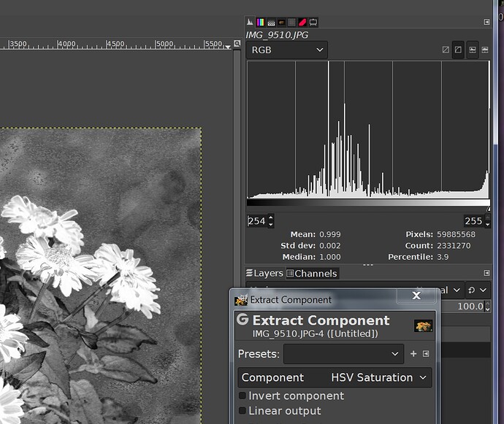Open the Layers dock configuration menu

tap(487, 273)
